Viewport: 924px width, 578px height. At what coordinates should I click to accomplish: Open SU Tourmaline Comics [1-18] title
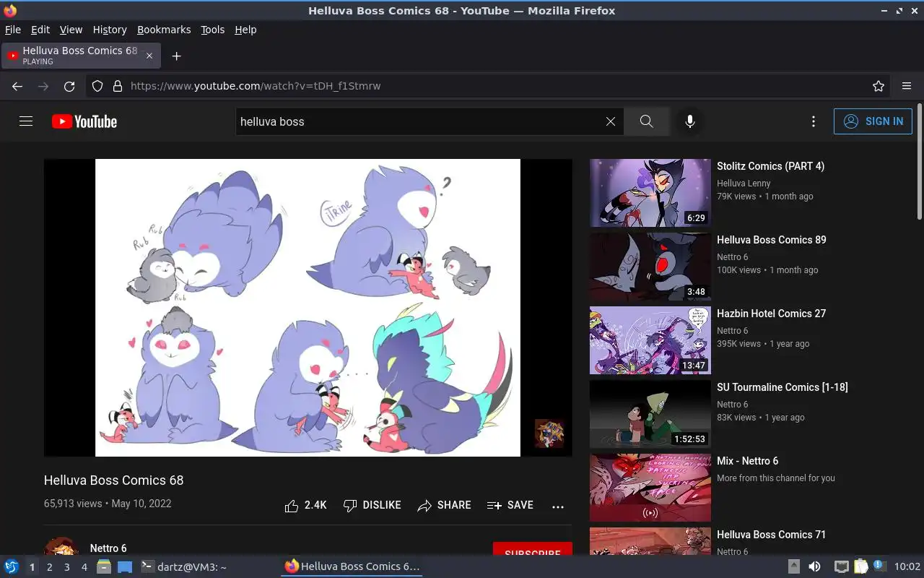[x=783, y=387]
